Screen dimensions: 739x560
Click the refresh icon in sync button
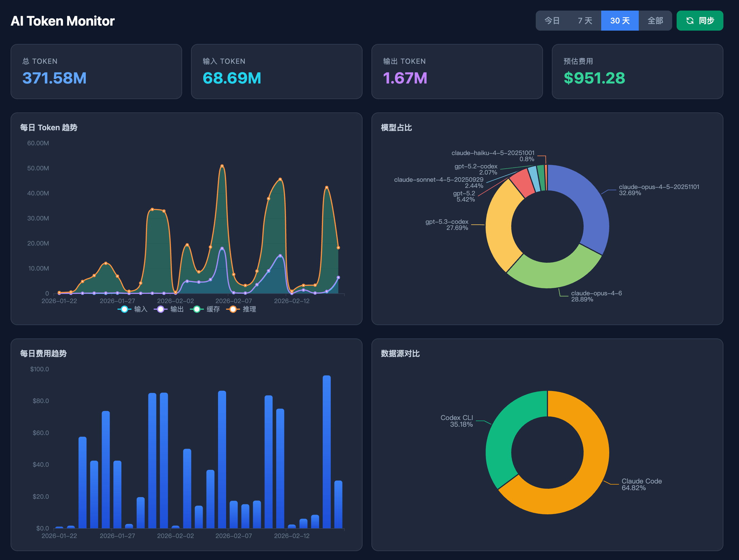(x=690, y=21)
